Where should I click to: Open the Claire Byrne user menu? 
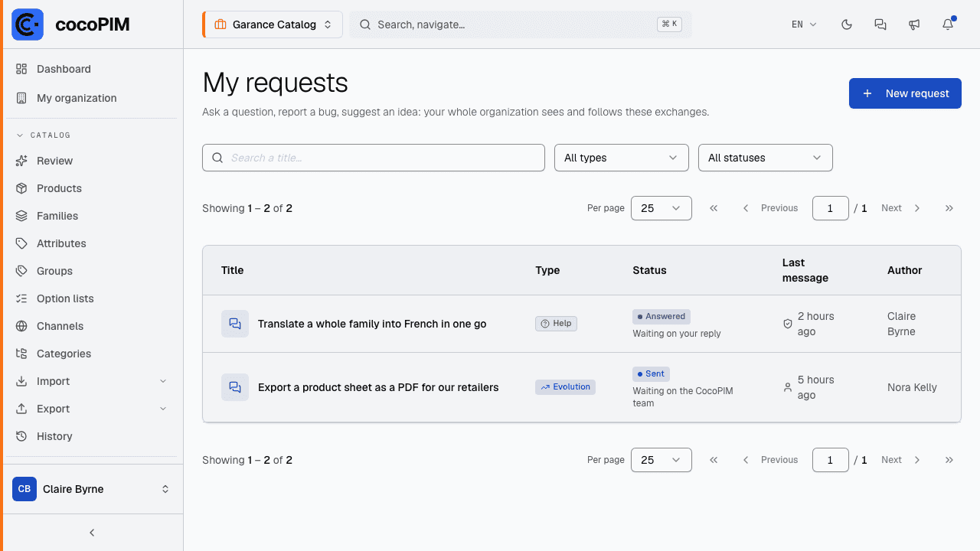coord(92,489)
